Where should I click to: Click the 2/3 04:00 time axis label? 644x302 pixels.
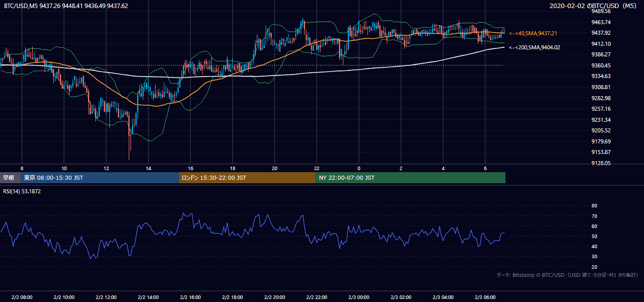tap(443, 297)
